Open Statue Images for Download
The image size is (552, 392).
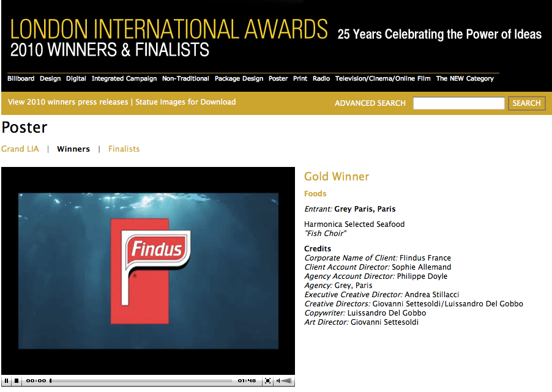tap(185, 102)
